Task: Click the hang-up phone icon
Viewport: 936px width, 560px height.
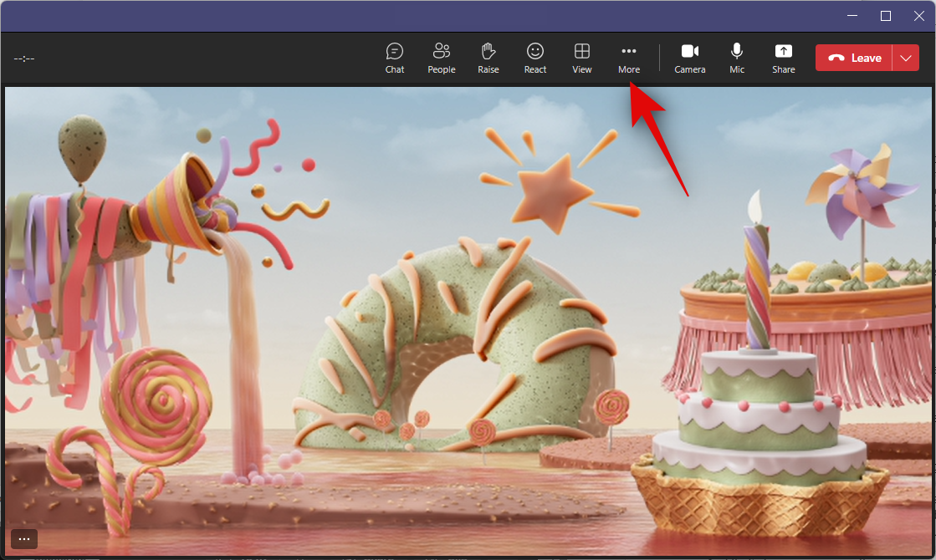Action: [836, 59]
